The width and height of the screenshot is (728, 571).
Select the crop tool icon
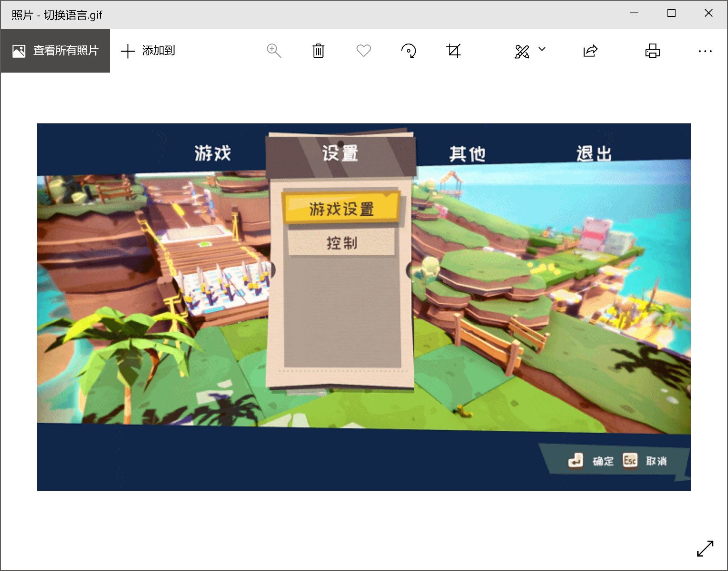tap(454, 51)
